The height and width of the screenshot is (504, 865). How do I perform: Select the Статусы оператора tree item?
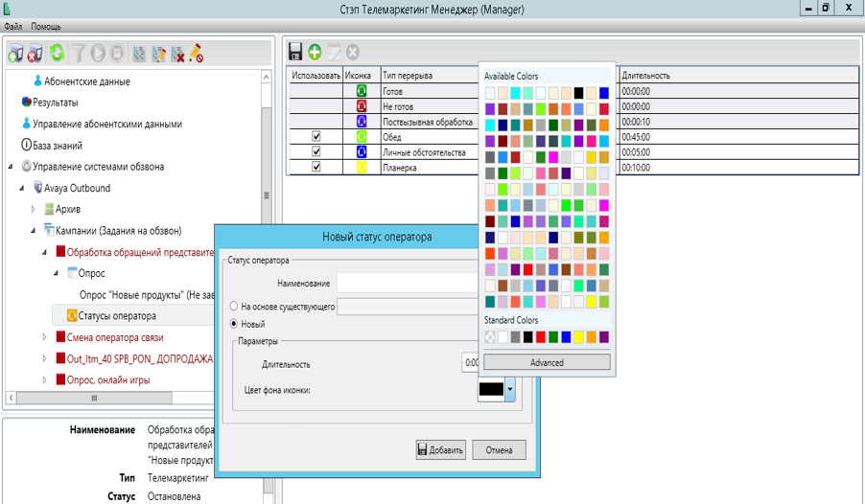click(117, 315)
